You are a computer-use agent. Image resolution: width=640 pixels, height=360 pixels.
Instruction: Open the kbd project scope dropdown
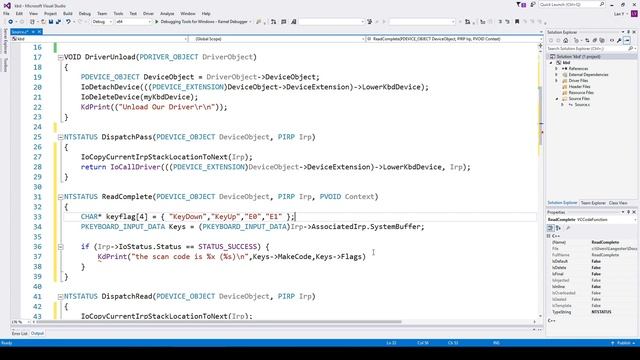(100, 39)
